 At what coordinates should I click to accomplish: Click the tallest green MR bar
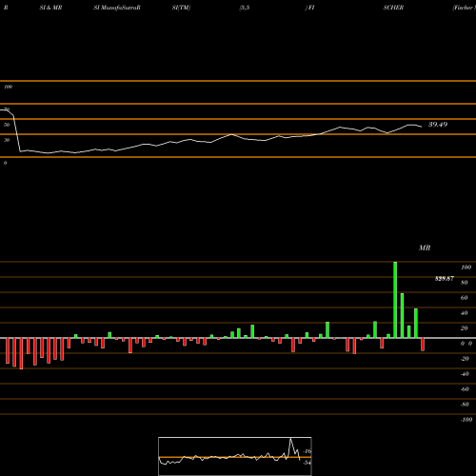395,300
